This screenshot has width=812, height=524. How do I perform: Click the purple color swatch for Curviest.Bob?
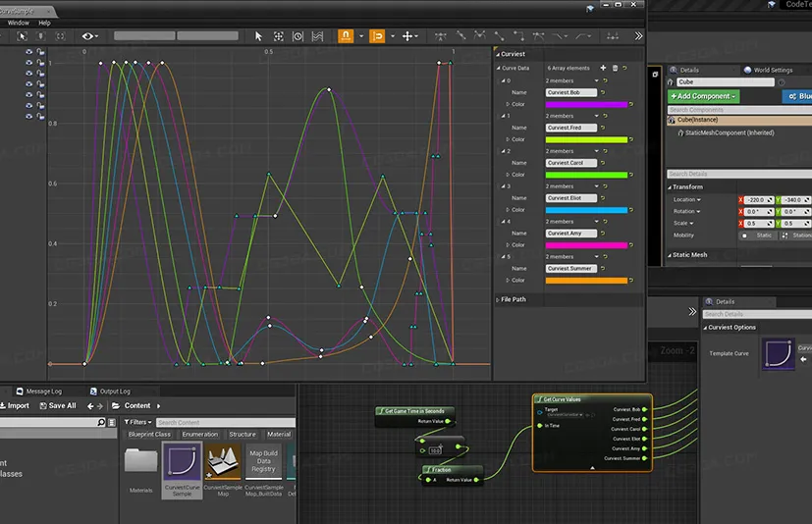coord(586,104)
